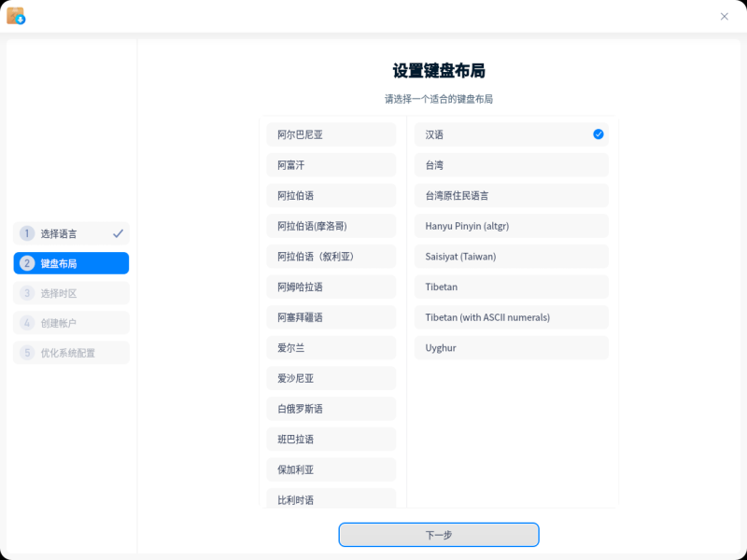Pick 比利时语 keyboard layout
This screenshot has height=560, width=747.
331,498
